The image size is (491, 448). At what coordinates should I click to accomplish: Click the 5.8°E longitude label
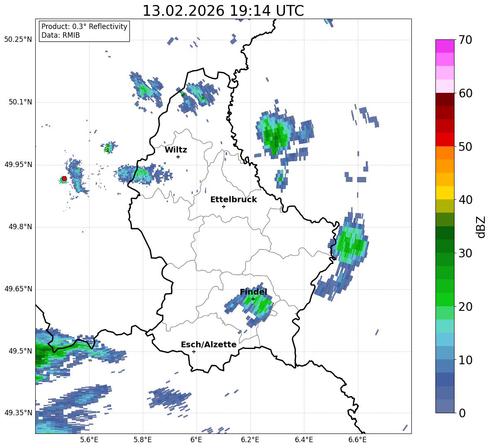[143, 440]
